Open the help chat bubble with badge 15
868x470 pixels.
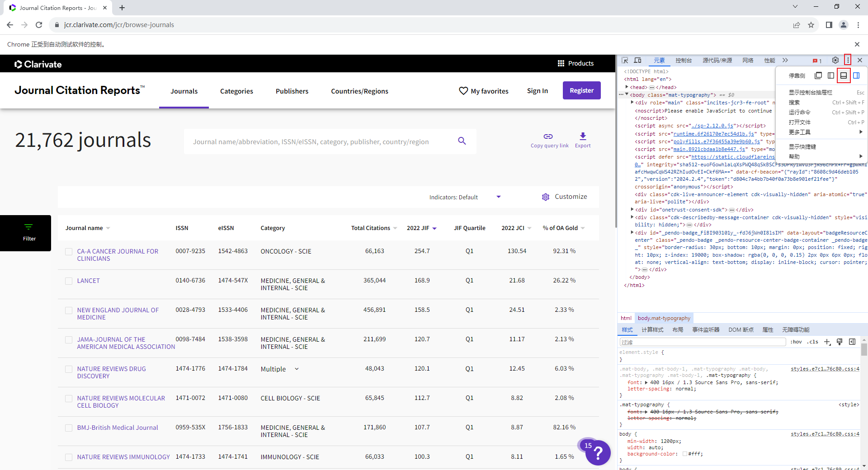(x=597, y=452)
